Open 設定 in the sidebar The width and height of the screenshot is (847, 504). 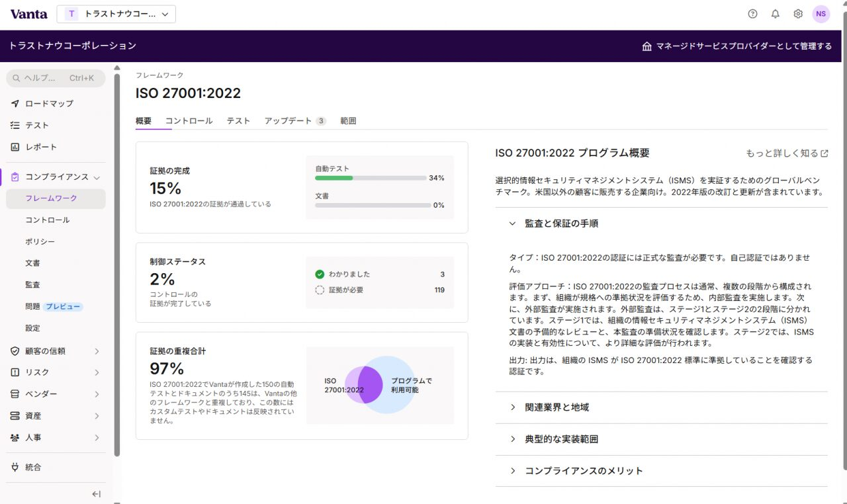click(x=56, y=328)
